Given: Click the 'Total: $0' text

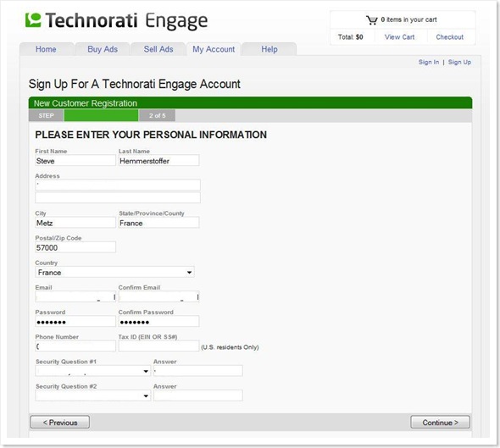Looking at the screenshot, I should [351, 37].
